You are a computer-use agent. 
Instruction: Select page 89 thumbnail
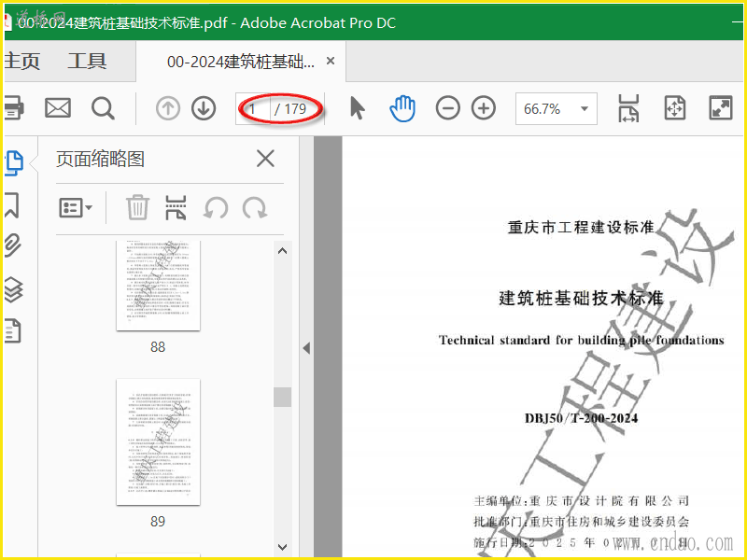coord(158,441)
